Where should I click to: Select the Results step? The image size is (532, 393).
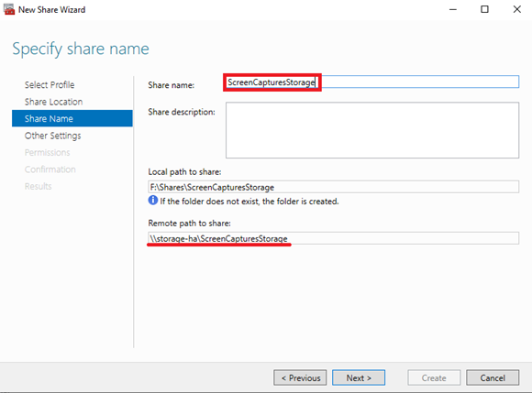38,186
